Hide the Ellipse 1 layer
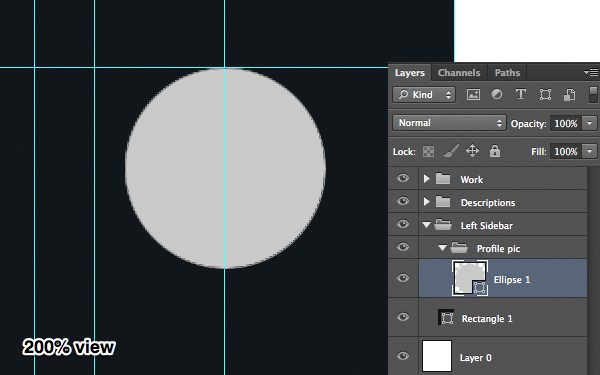This screenshot has height=375, width=600. 403,278
